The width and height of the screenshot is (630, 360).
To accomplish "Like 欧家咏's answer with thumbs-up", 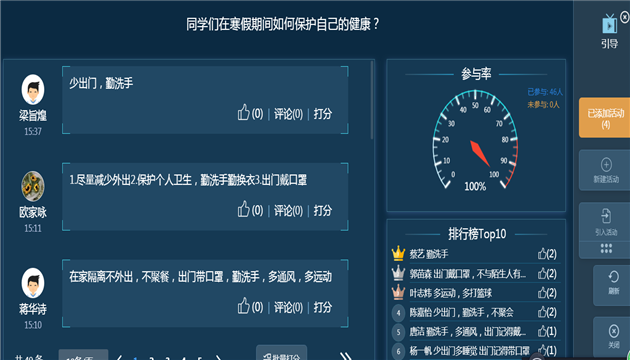I will pyautogui.click(x=243, y=209).
